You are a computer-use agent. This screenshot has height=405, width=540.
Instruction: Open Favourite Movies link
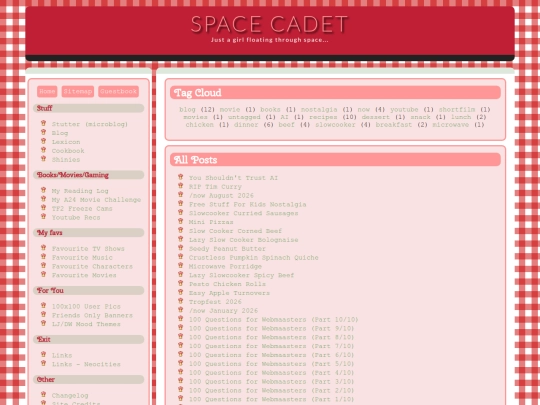pyautogui.click(x=84, y=275)
